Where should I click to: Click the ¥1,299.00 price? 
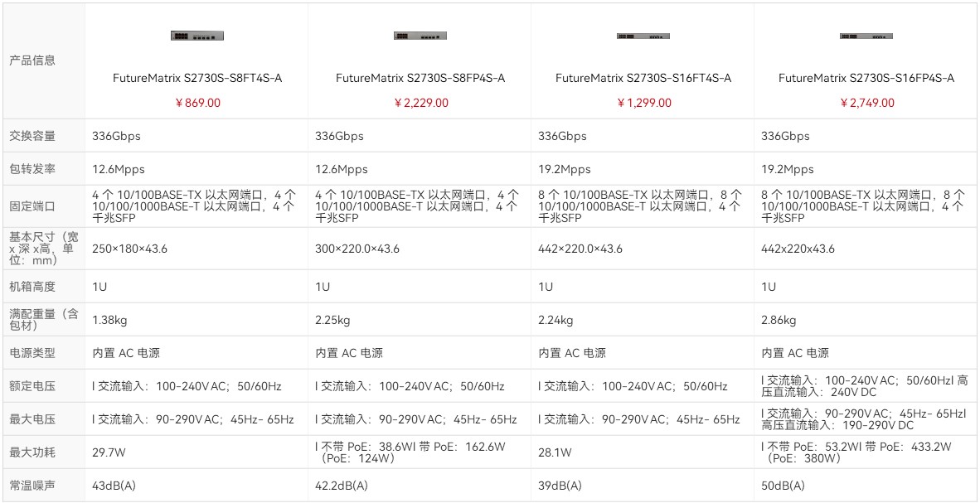point(643,103)
